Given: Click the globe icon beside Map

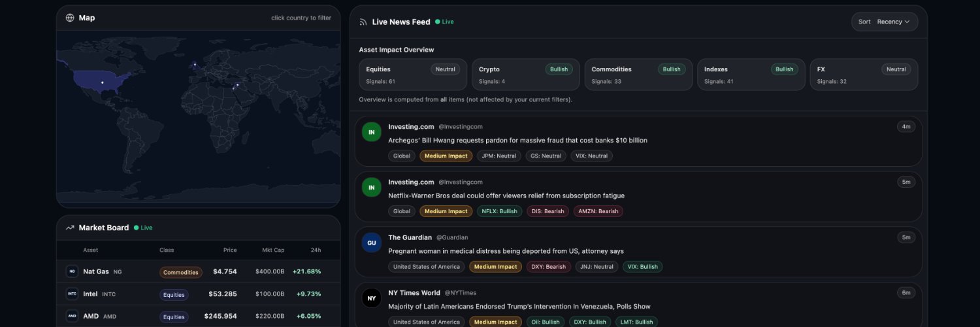Looking at the screenshot, I should tap(70, 18).
